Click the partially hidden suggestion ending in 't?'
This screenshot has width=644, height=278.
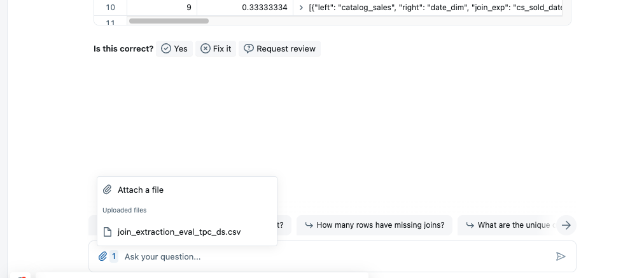coord(284,225)
